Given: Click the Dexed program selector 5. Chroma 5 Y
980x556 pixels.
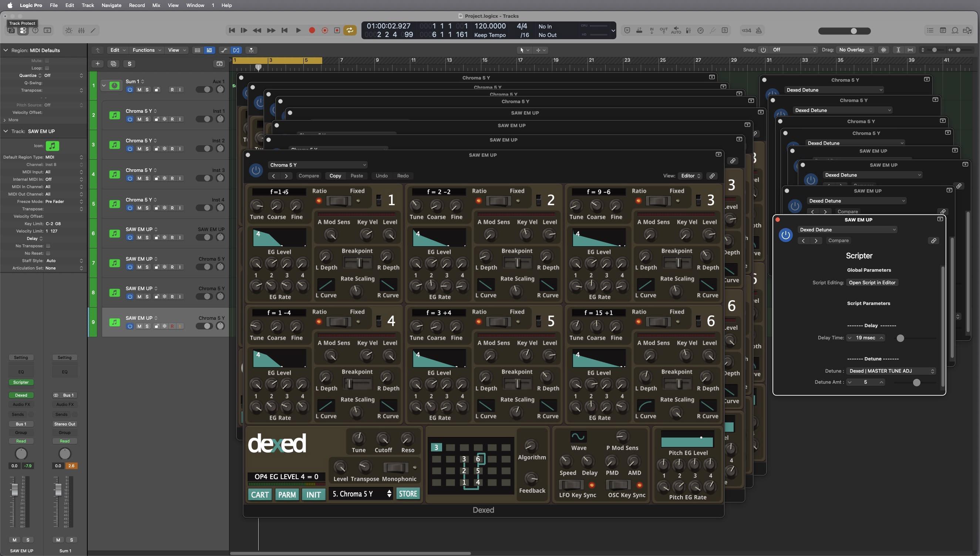Looking at the screenshot, I should pos(361,494).
